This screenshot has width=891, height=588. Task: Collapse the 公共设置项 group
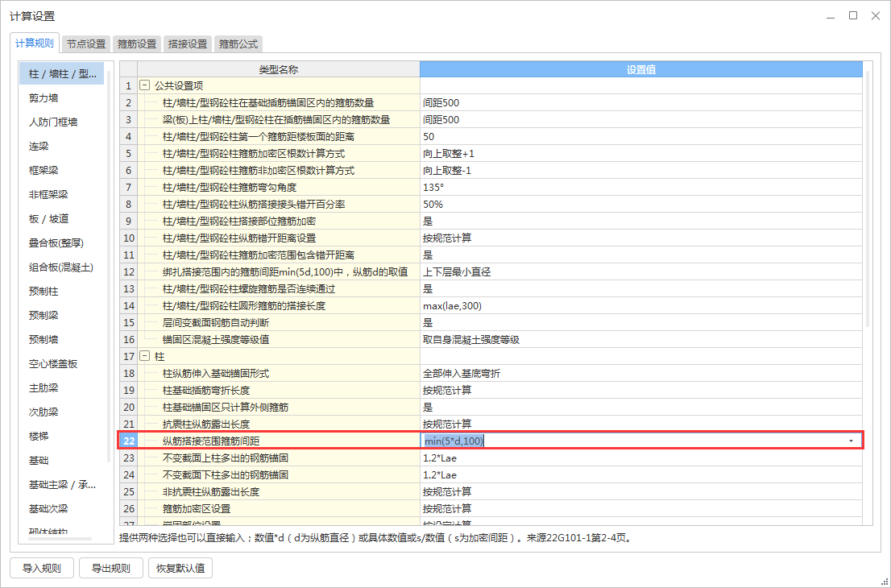(x=145, y=86)
